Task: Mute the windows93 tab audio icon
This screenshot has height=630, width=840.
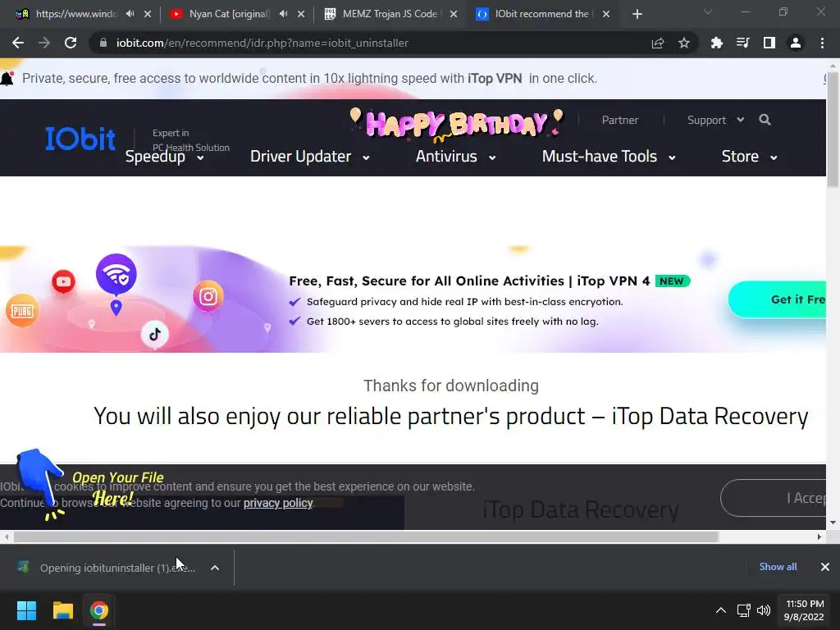Action: coord(130,14)
